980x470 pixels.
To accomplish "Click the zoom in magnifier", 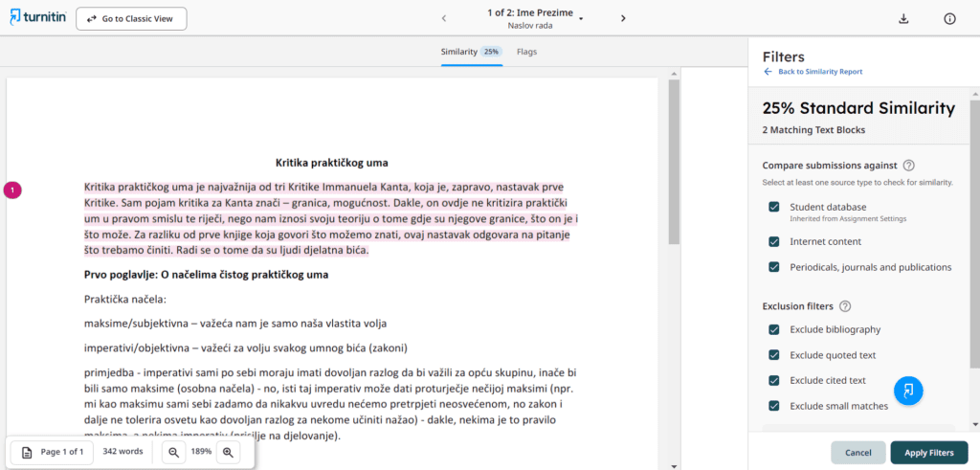I will (x=228, y=452).
